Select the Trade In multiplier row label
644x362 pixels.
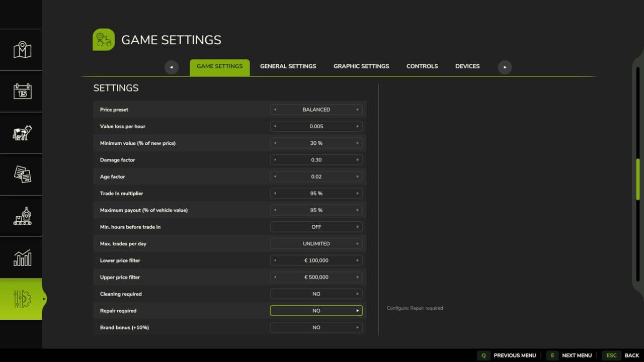pos(122,194)
